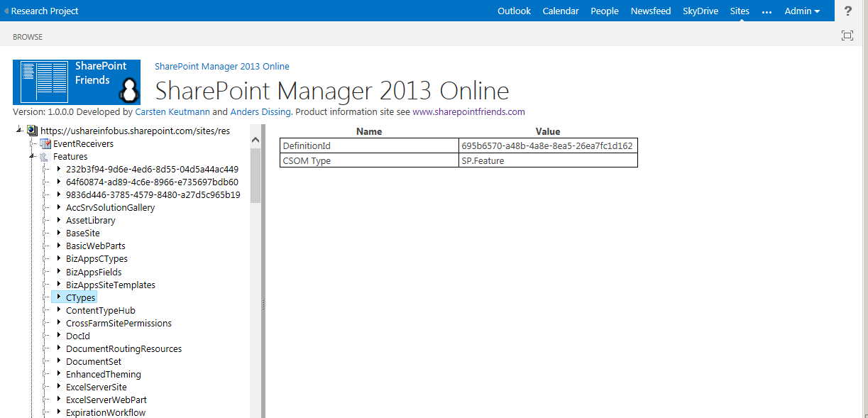Click the help question mark icon
This screenshot has width=868, height=418.
pos(847,11)
